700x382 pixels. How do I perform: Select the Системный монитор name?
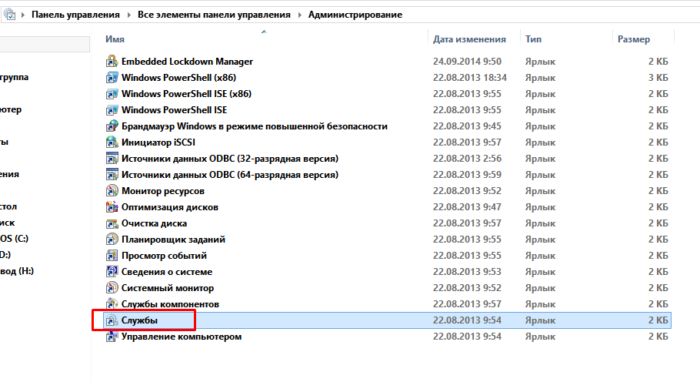(167, 288)
